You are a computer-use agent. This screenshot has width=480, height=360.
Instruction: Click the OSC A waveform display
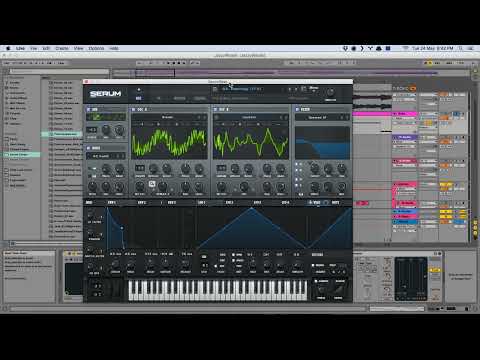coord(169,143)
